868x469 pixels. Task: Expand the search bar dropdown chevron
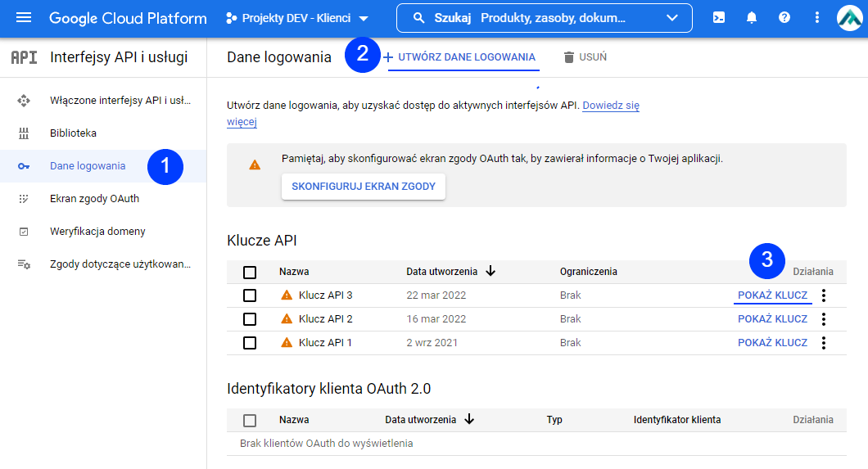tap(672, 18)
